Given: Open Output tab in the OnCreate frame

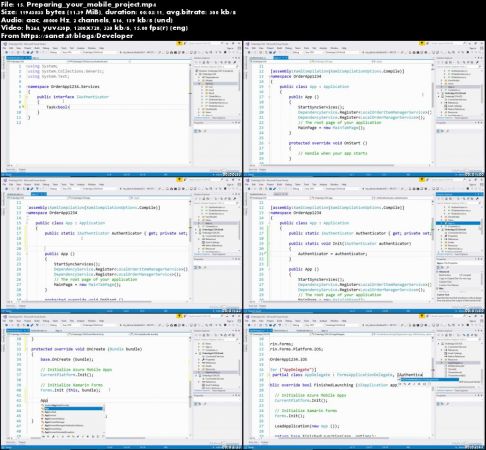Looking at the screenshot, I should click(x=22, y=442).
